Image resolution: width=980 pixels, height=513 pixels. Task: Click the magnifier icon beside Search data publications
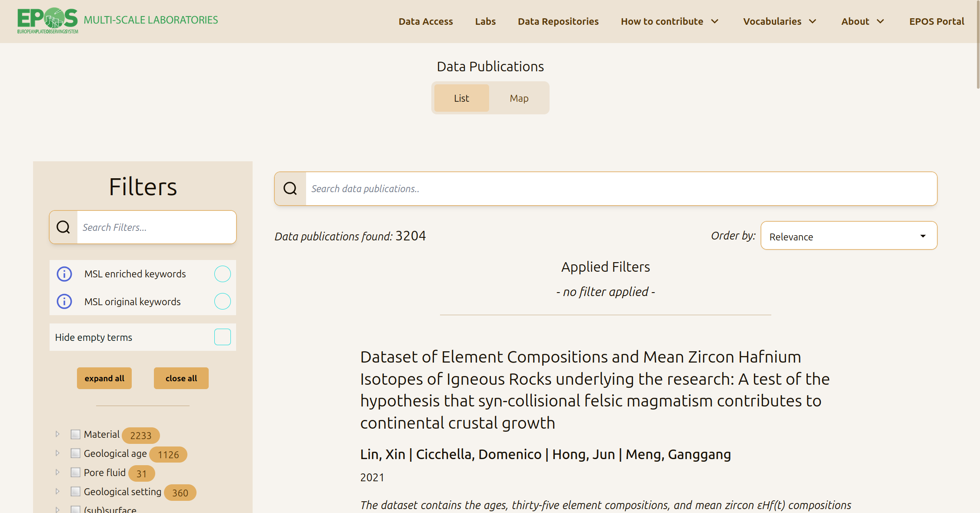(290, 189)
